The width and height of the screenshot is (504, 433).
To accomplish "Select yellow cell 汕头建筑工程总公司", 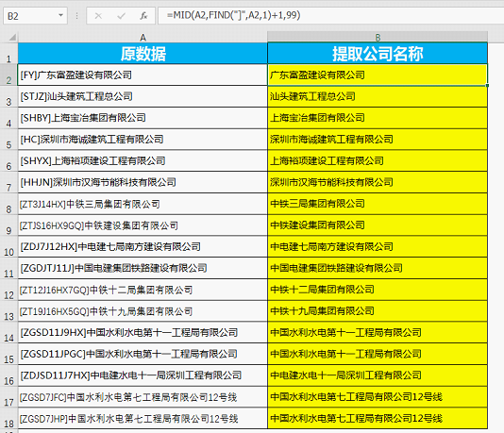I will [378, 96].
